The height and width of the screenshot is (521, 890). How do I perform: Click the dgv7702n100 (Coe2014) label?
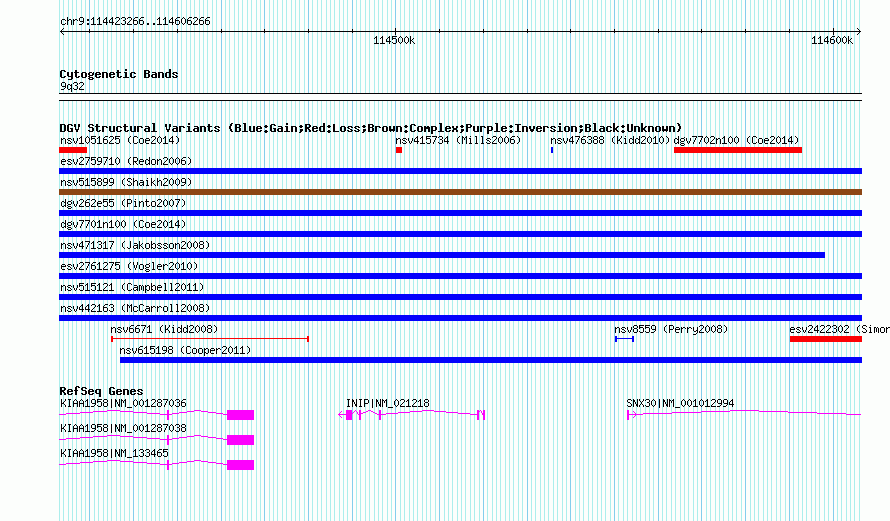(736, 140)
